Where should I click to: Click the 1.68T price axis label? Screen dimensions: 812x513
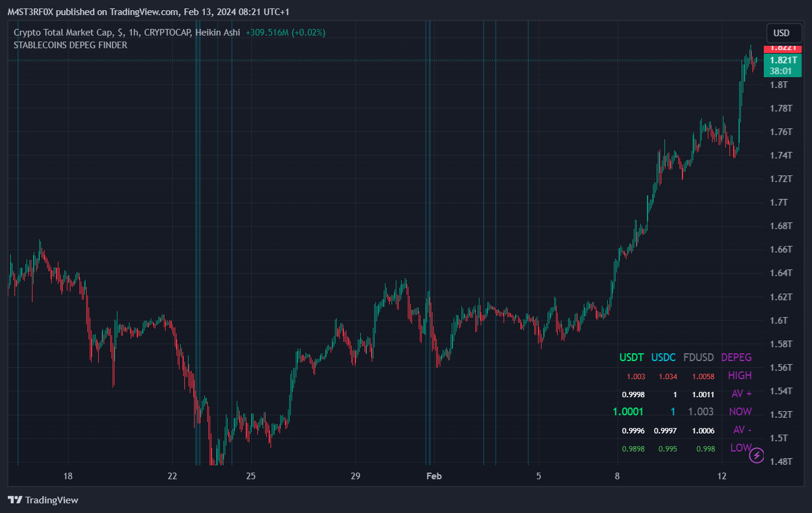pos(781,225)
